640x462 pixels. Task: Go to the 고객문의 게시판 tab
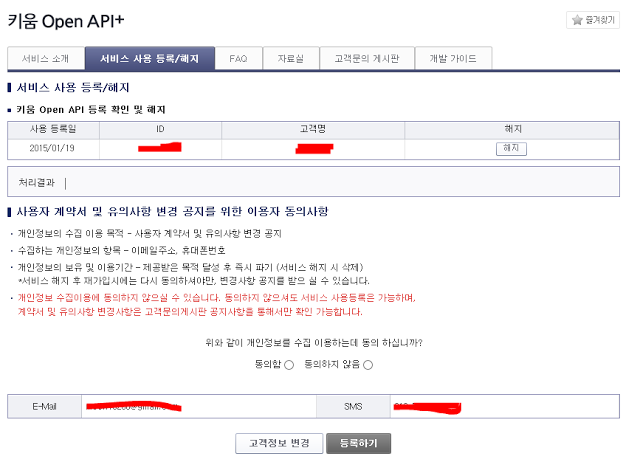[367, 58]
